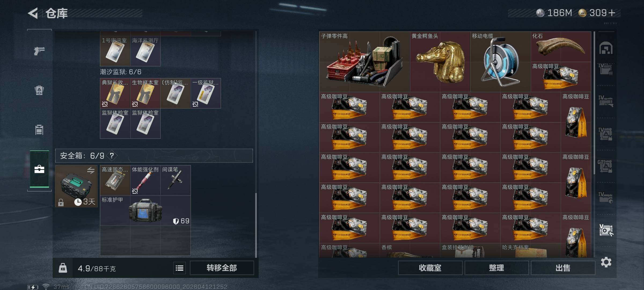Expand the GTI storage container in the right sidebar

pyautogui.click(x=605, y=166)
